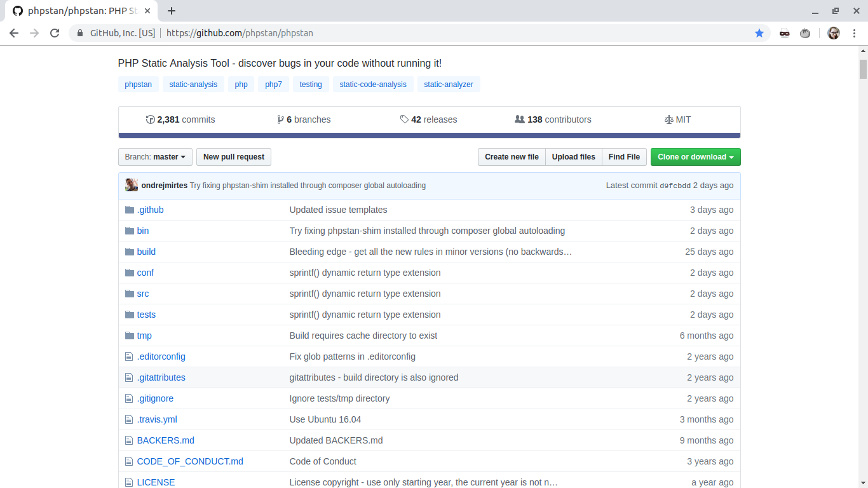Click the page vertical scrollbar thumb
This screenshot has width=868, height=488.
(863, 69)
